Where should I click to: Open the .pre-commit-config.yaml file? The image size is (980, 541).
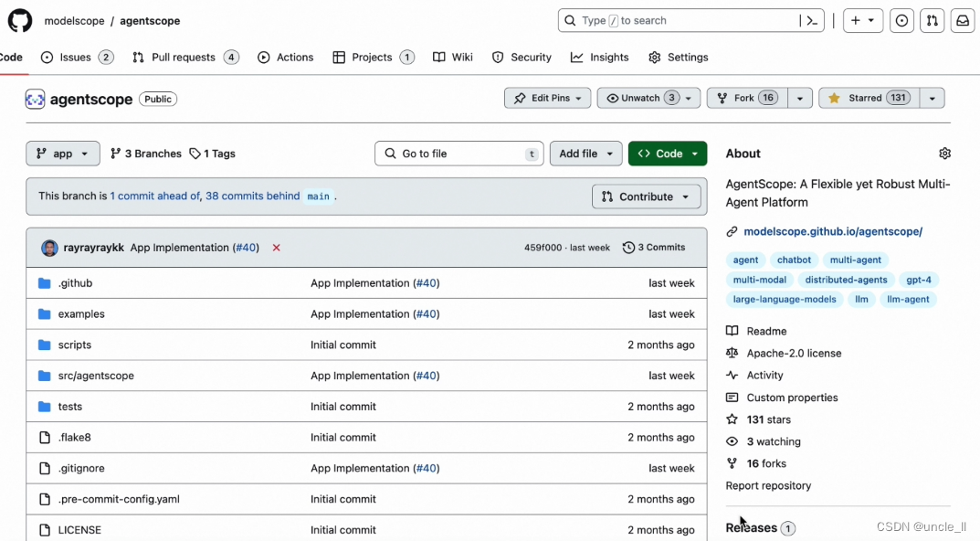click(119, 499)
